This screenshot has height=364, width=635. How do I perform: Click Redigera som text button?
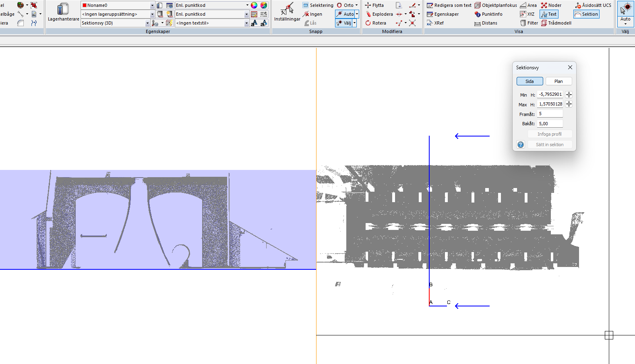click(x=449, y=5)
